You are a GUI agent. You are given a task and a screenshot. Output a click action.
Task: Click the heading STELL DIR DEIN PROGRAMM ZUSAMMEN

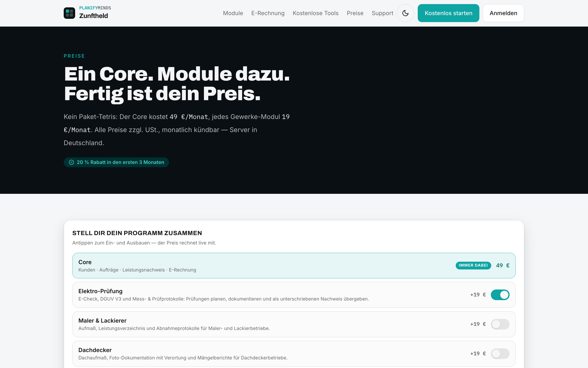click(x=137, y=233)
